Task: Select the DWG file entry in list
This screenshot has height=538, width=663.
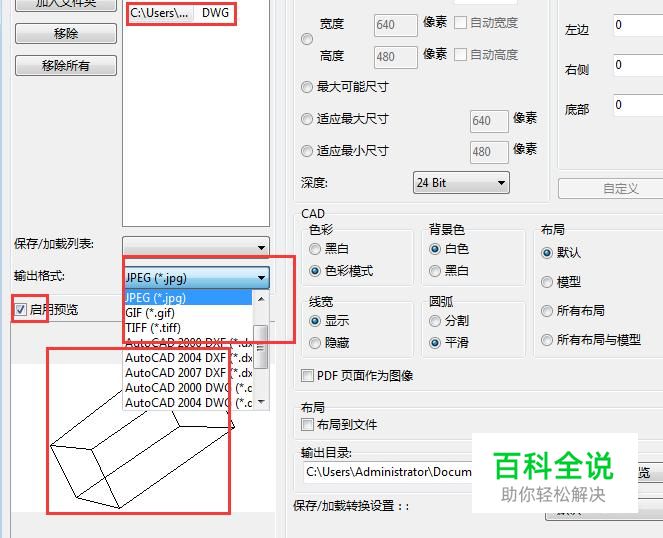Action: (180, 13)
